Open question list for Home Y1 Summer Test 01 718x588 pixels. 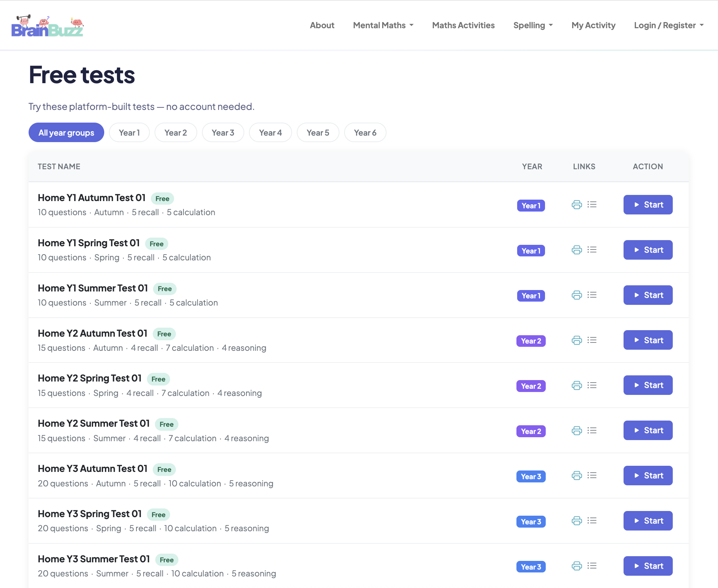[x=592, y=295]
